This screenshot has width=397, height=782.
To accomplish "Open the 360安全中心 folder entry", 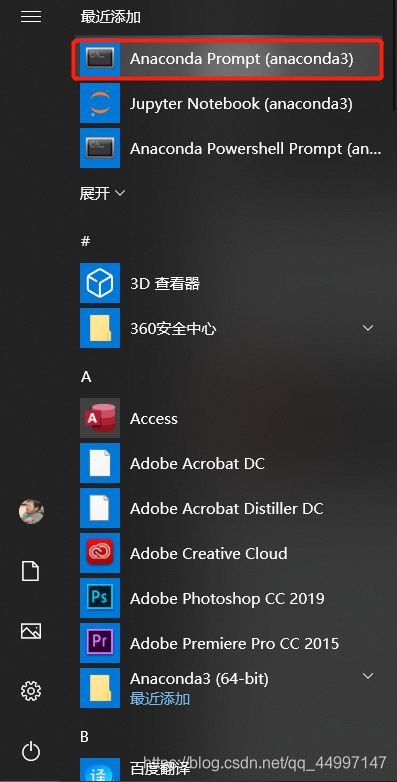I will (232, 328).
